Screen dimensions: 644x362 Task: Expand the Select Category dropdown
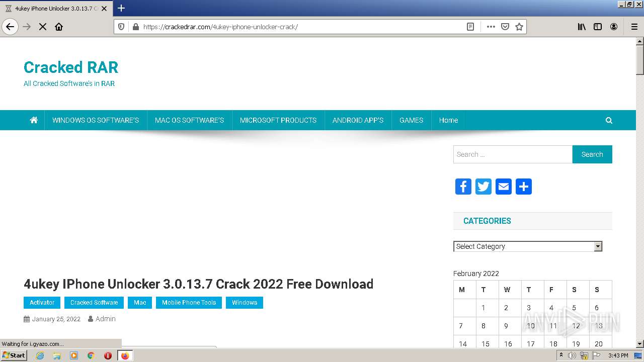[x=527, y=246]
